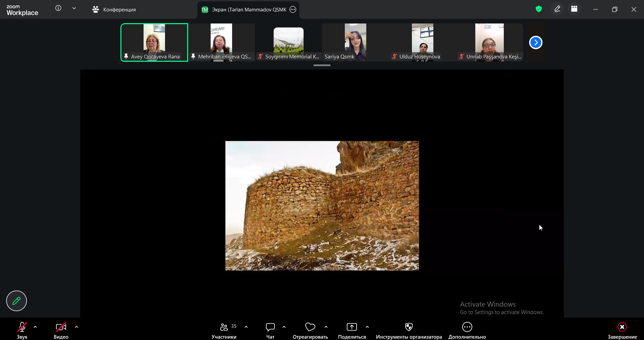Image resolution: width=644 pixels, height=340 pixels.
Task: Select Avey Qocayeva Rəna video thumbnail
Action: pos(154,42)
